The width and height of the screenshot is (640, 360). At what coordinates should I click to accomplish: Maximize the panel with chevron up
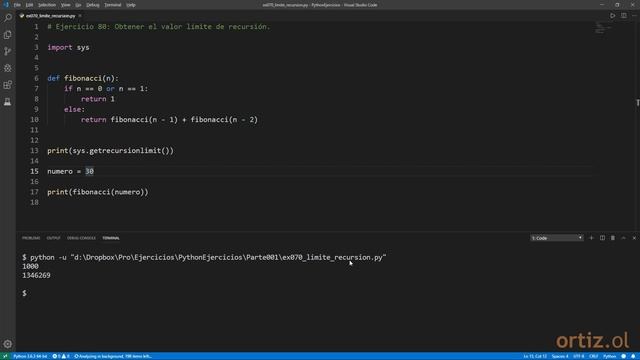623,238
